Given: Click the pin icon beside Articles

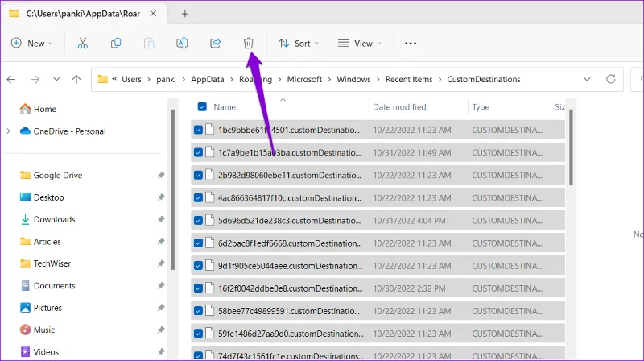Looking at the screenshot, I should (160, 242).
